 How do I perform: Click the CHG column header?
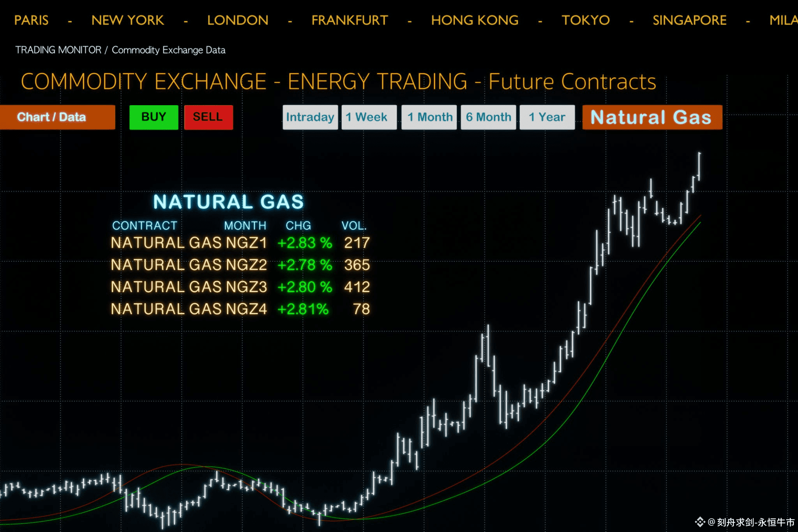[x=298, y=226]
